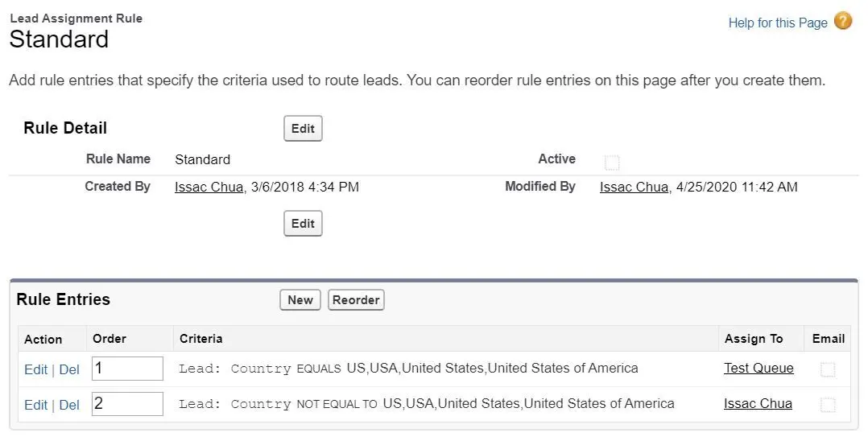Screen dimensions: 868x441
Task: Open Issac Chua link in Created By
Action: [209, 187]
